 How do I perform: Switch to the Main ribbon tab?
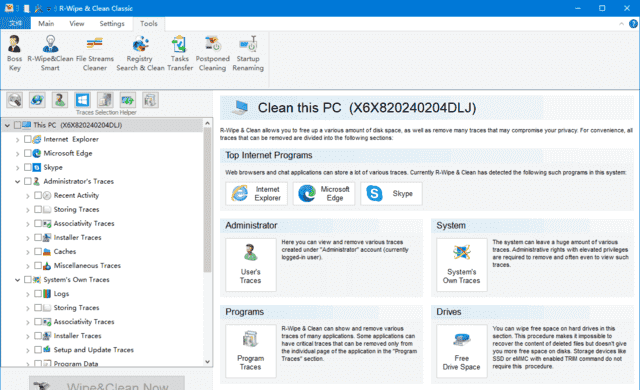pyautogui.click(x=46, y=24)
